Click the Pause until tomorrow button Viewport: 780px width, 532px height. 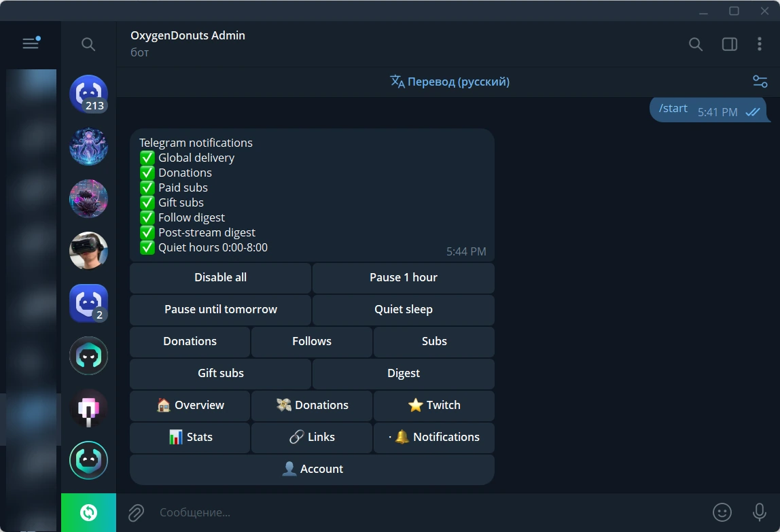point(220,310)
